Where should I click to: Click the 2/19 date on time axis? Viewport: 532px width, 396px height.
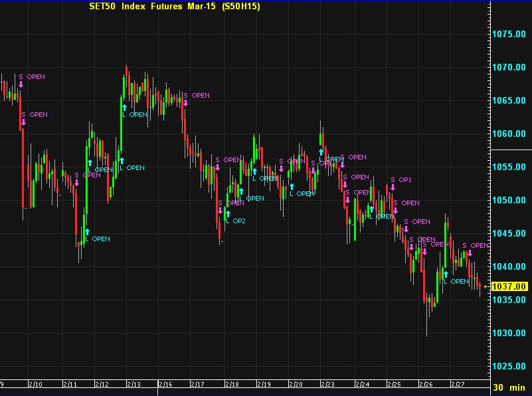[x=264, y=384]
